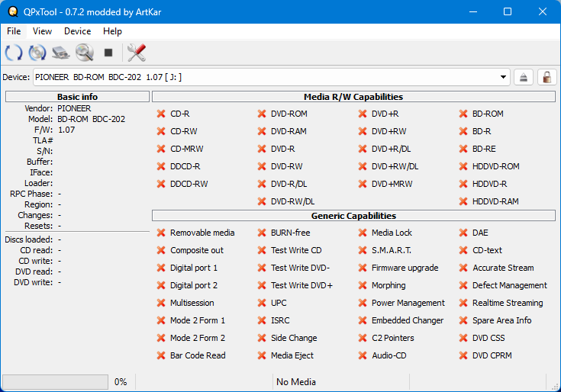Click the Spare Area Info label
561x392 pixels.
[x=501, y=320]
